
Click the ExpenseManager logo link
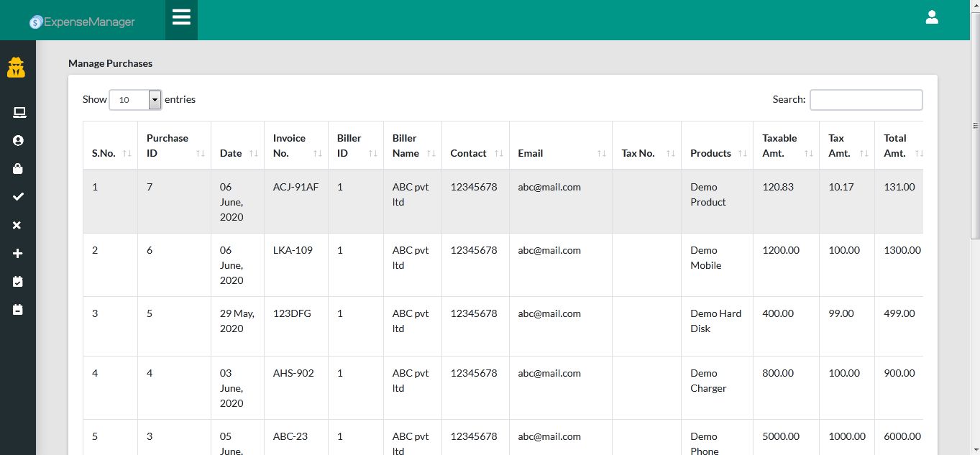(x=83, y=22)
